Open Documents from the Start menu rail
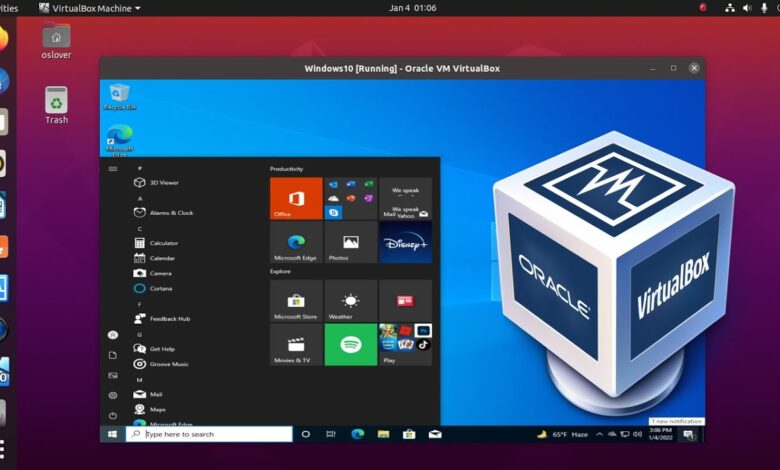The width and height of the screenshot is (780, 470). tap(113, 355)
